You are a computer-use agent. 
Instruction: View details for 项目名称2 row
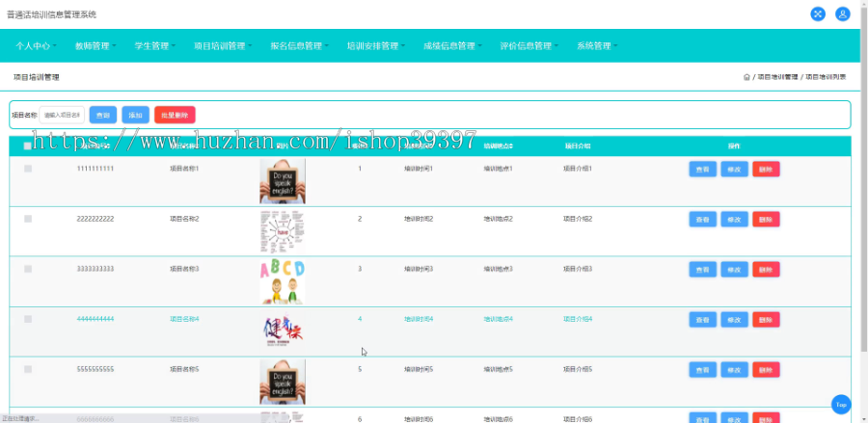[702, 219]
